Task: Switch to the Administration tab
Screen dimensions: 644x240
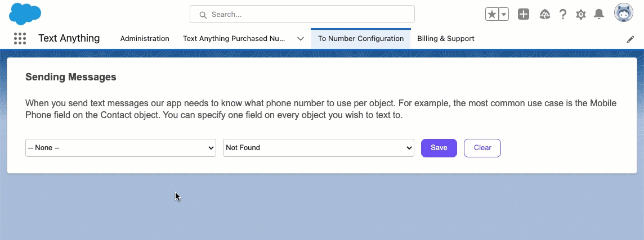Action: (x=145, y=39)
